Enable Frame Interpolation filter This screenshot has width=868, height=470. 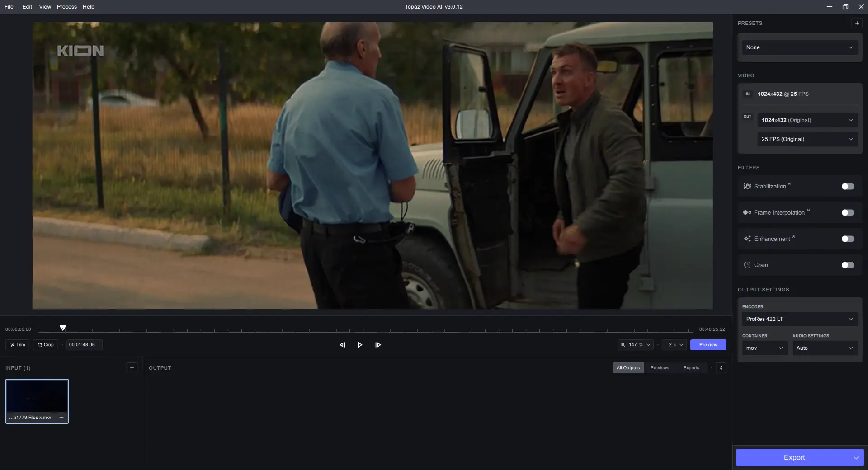click(x=848, y=212)
